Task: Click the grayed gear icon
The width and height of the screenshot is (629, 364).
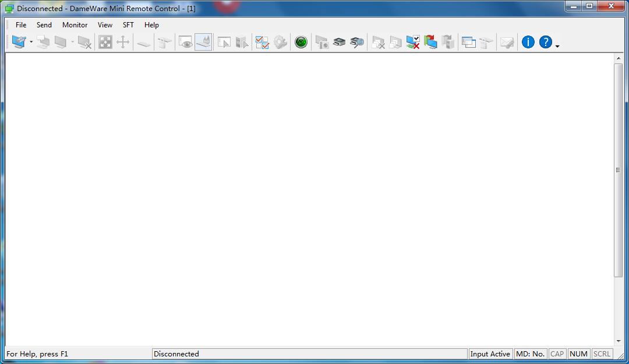Action: pos(280,42)
